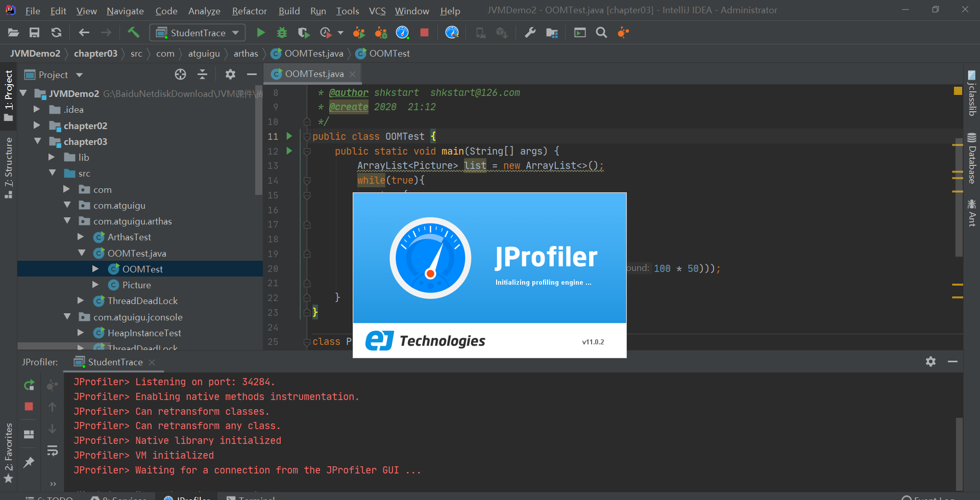Open the StudentTrace run configuration dropdown
Viewport: 980px width, 500px height.
tap(198, 33)
